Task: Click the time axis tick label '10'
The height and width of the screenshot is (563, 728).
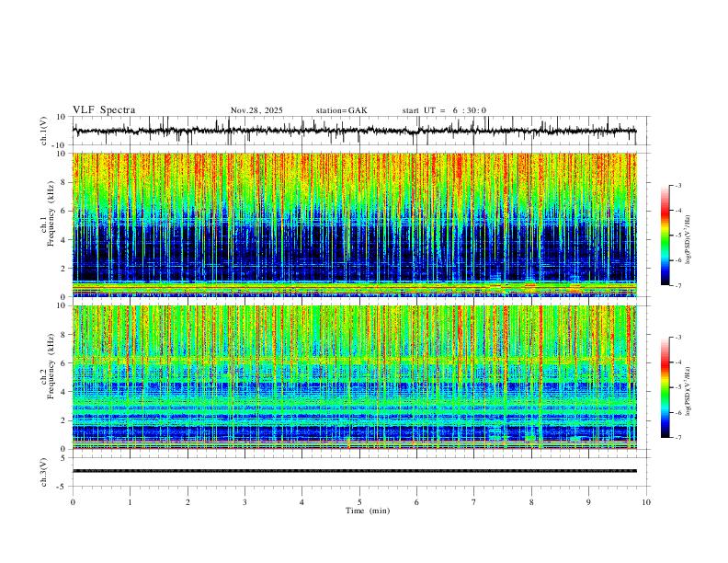Action: (646, 502)
